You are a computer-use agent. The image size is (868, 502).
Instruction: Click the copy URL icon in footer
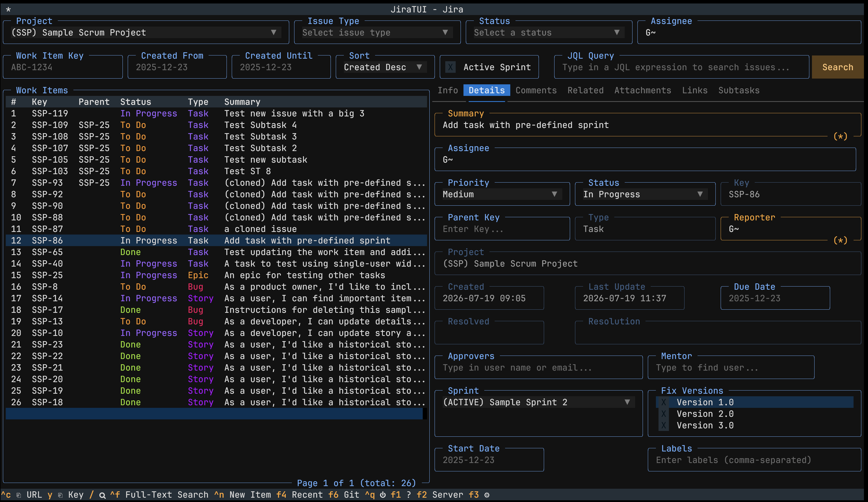point(18,495)
